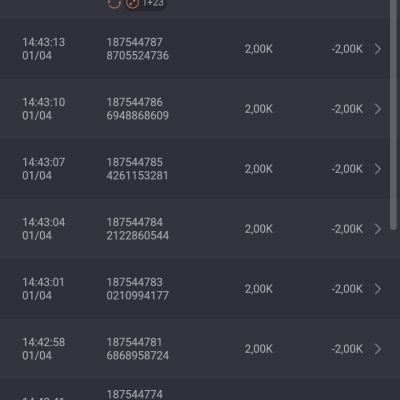The width and height of the screenshot is (400, 400).
Task: Open chevron for the 14:43:07 record
Action: pyautogui.click(x=378, y=169)
